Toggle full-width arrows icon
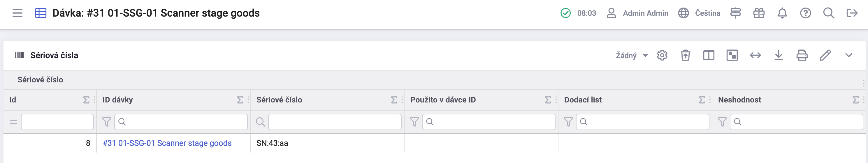The image size is (868, 163). (x=755, y=55)
